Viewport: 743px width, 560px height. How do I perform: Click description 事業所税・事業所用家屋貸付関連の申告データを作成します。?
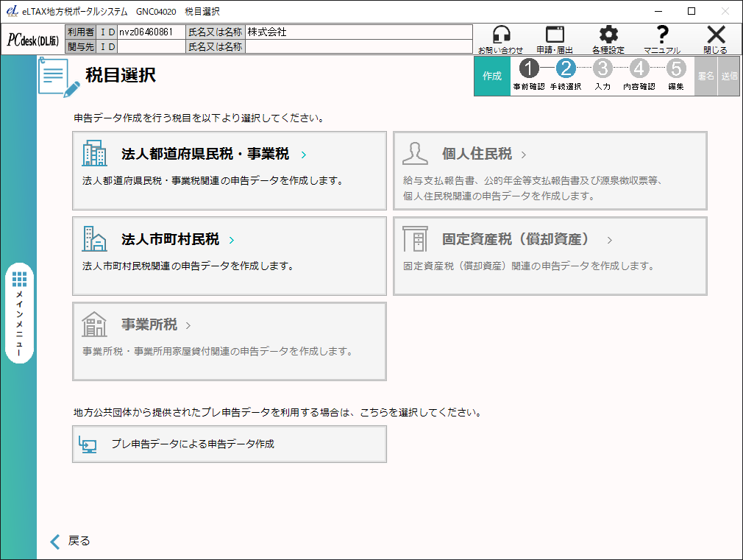218,351
